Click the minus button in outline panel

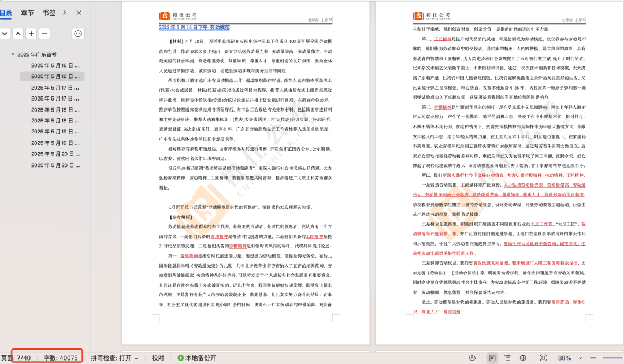pos(44,34)
